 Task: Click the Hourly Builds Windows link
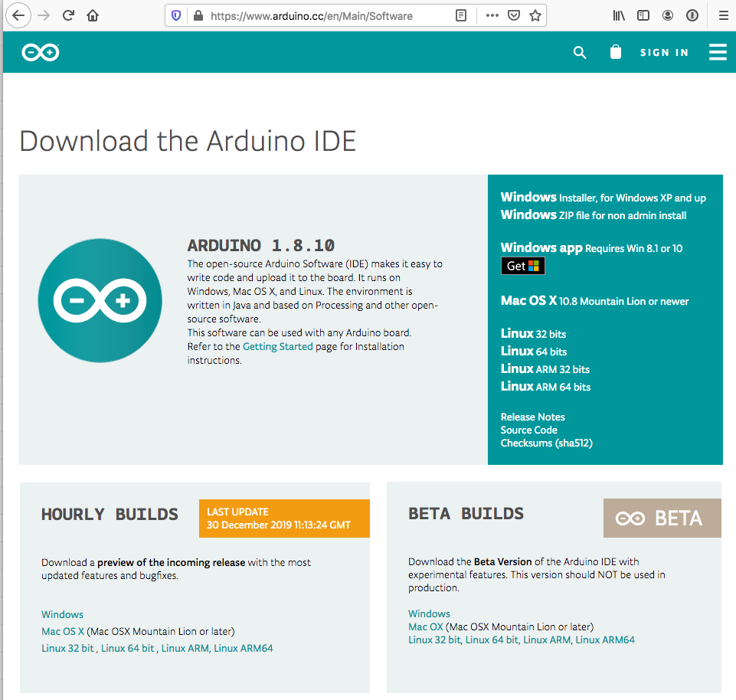[x=62, y=614]
